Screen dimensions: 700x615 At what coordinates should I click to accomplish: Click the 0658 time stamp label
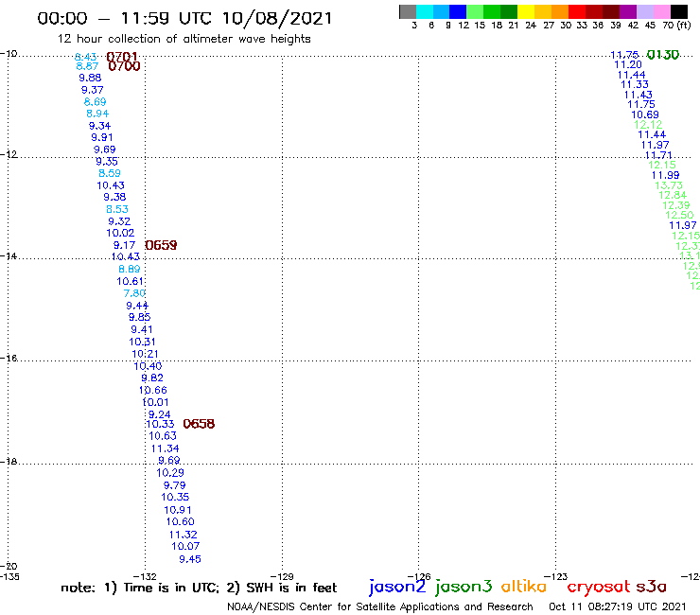tap(199, 424)
